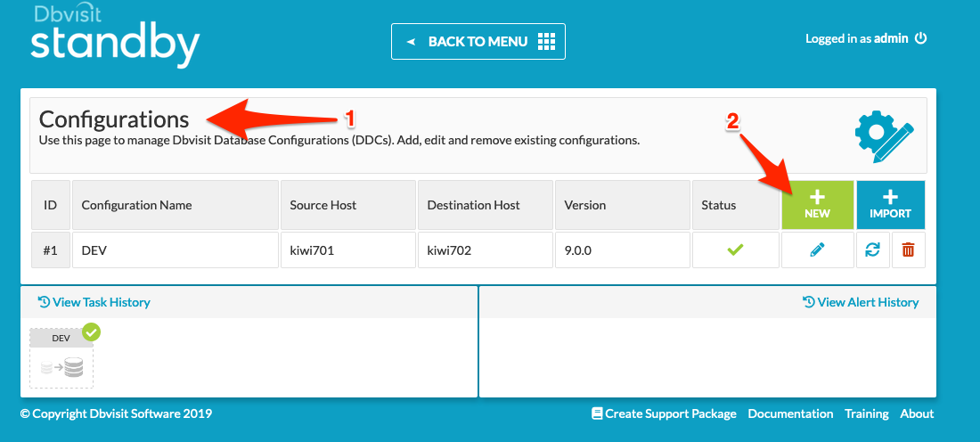
Task: Delete the DEV configuration via trash icon
Action: pyautogui.click(x=908, y=250)
